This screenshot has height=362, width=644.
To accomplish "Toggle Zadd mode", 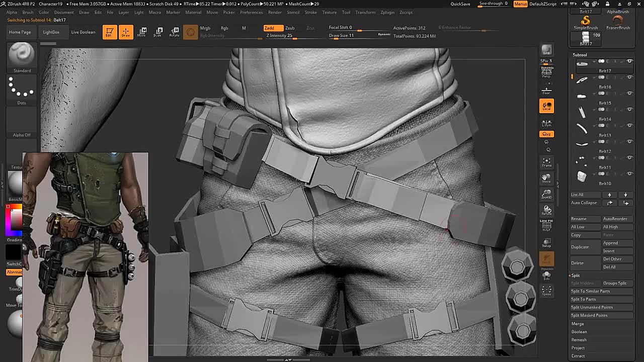I will coord(273,28).
